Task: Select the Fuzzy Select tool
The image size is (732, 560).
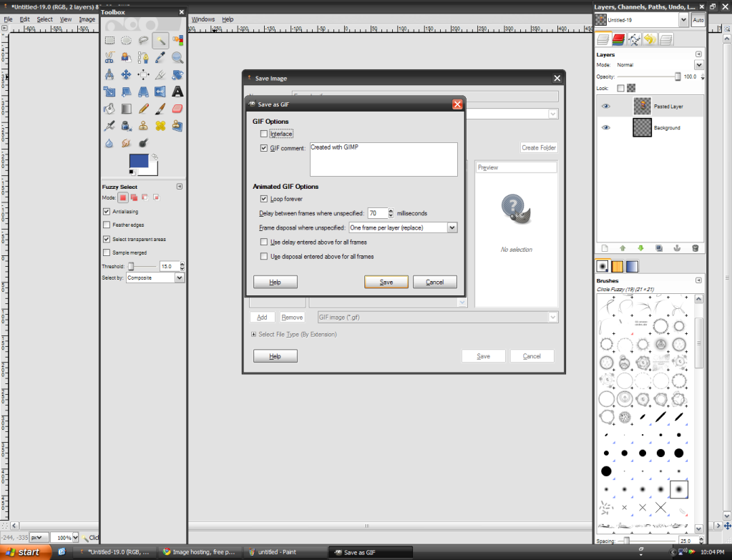Action: pos(160,39)
